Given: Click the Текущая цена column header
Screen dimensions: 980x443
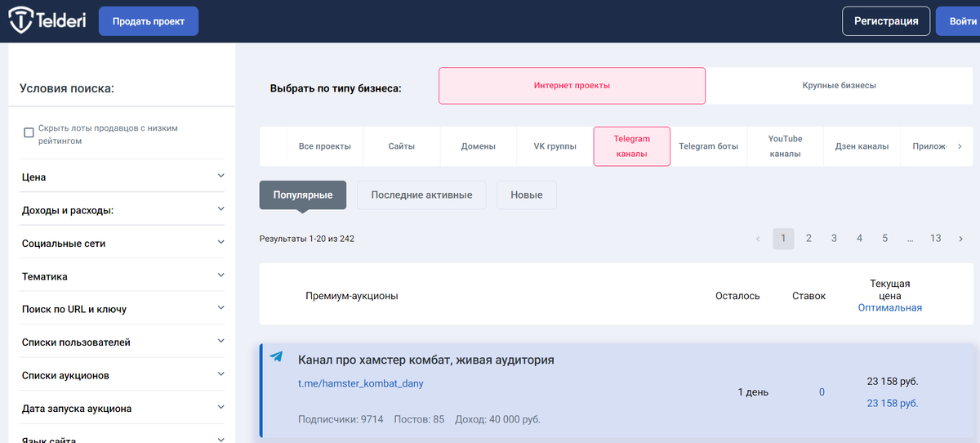Looking at the screenshot, I should click(890, 289).
